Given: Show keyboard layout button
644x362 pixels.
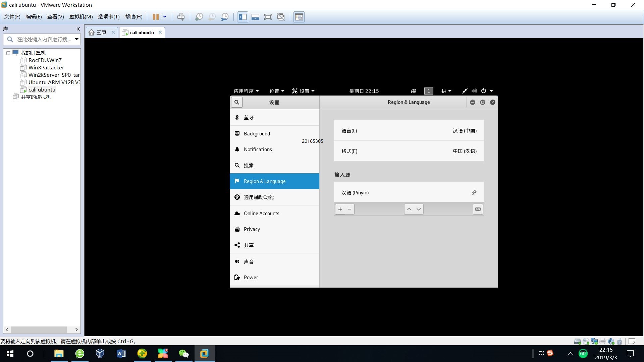Looking at the screenshot, I should click(x=478, y=209).
